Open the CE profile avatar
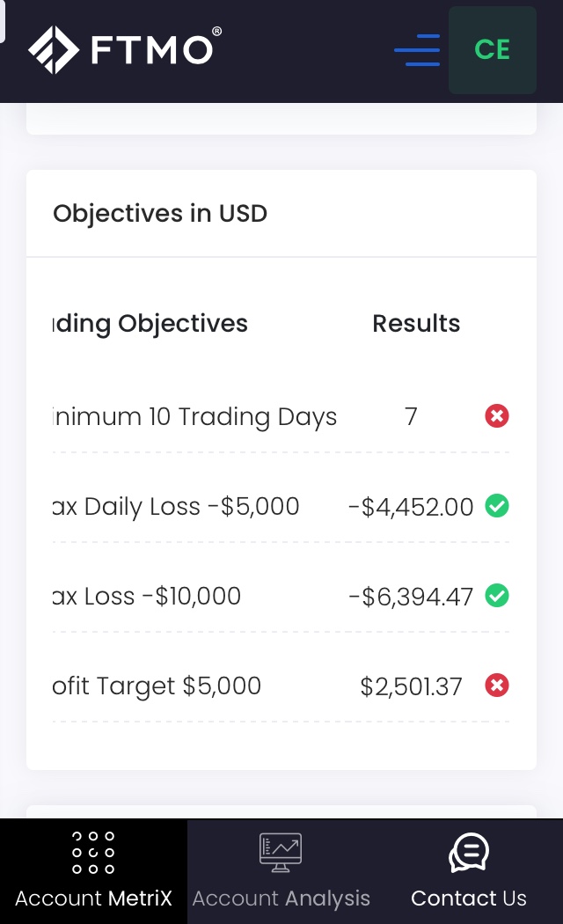Screen dimensions: 563x924 [x=492, y=50]
